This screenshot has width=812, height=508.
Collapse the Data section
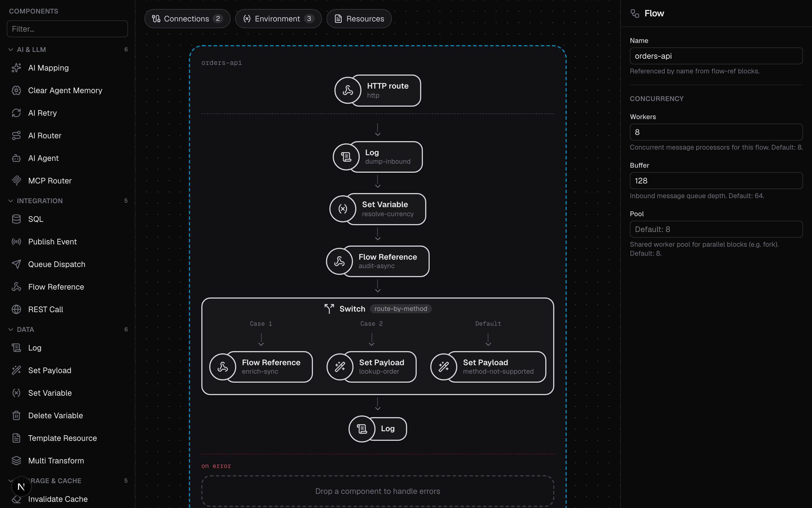pos(11,329)
